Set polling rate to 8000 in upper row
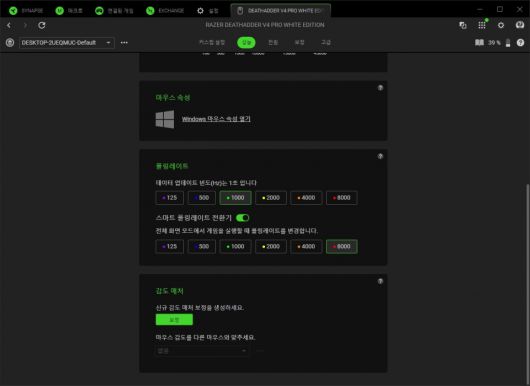 pyautogui.click(x=342, y=198)
